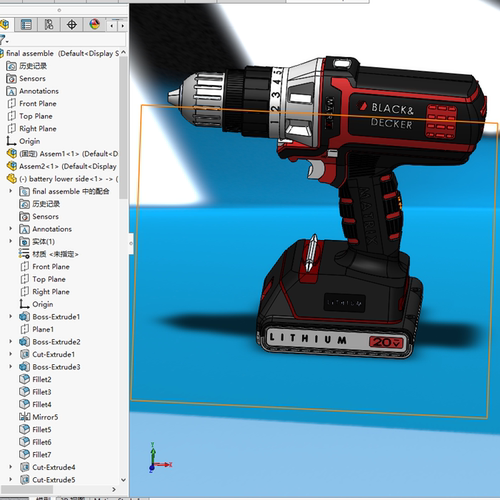Select the Origin under final assemble

(x=23, y=141)
